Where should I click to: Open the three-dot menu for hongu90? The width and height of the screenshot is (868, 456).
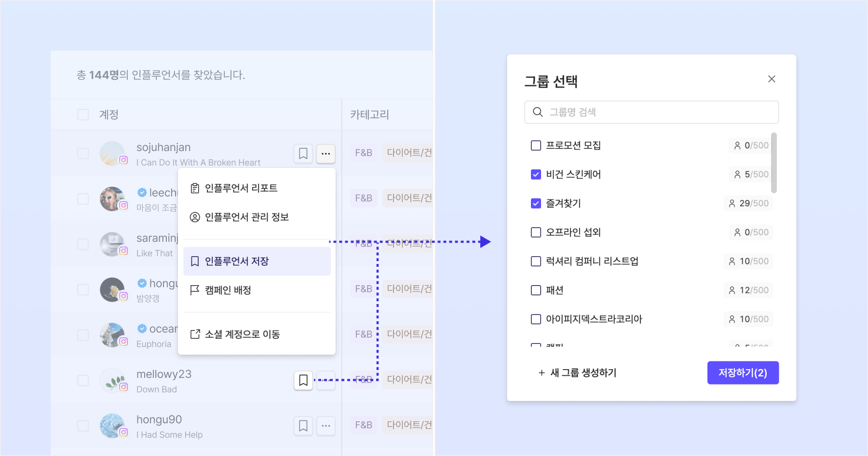click(x=326, y=426)
